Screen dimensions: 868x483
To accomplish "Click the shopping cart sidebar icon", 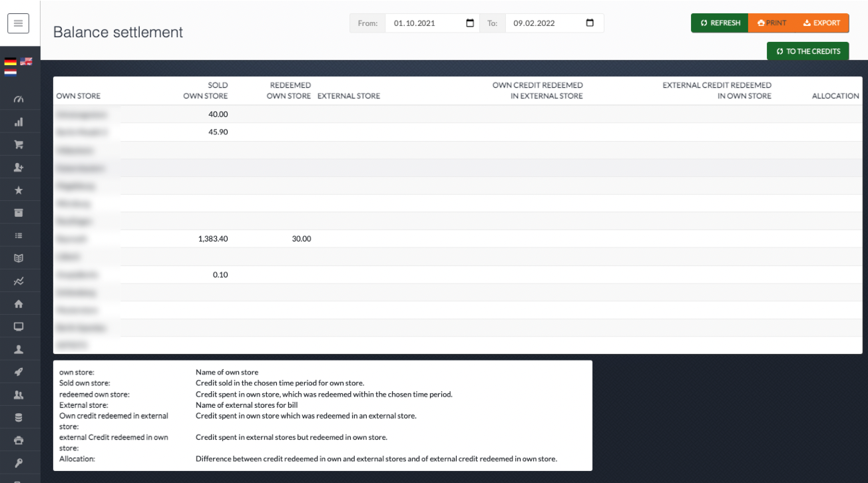I will [19, 144].
